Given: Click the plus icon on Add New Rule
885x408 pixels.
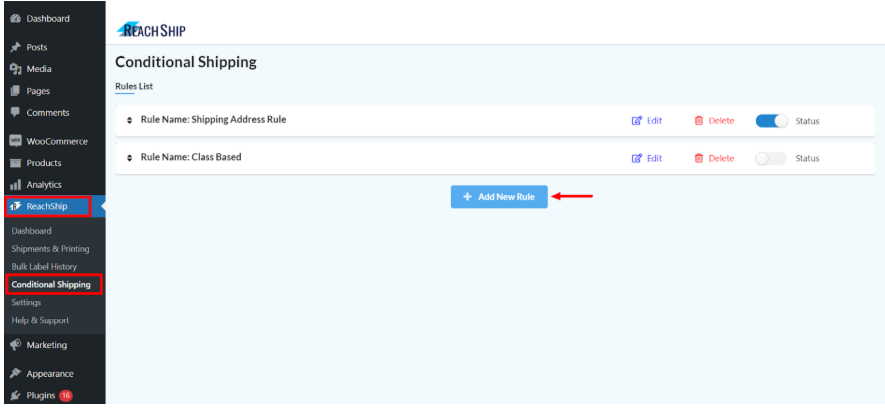Looking at the screenshot, I should [x=467, y=197].
